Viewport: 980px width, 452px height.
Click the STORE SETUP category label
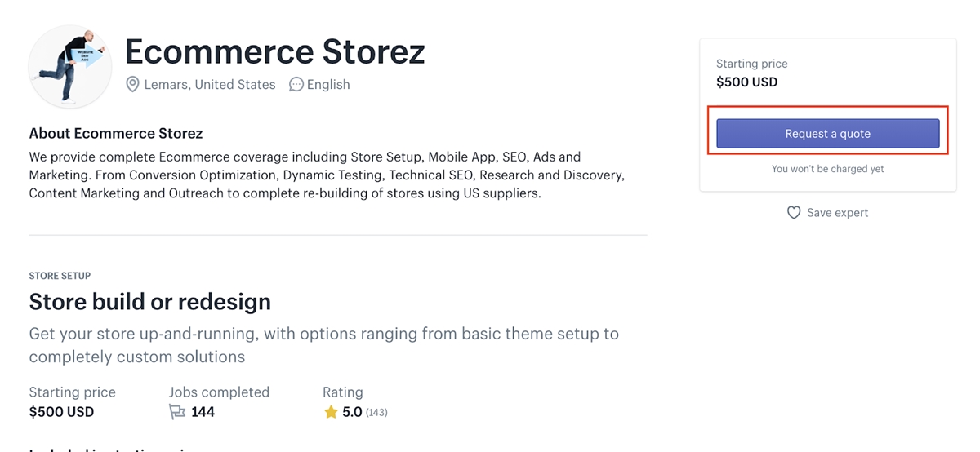pos(60,276)
